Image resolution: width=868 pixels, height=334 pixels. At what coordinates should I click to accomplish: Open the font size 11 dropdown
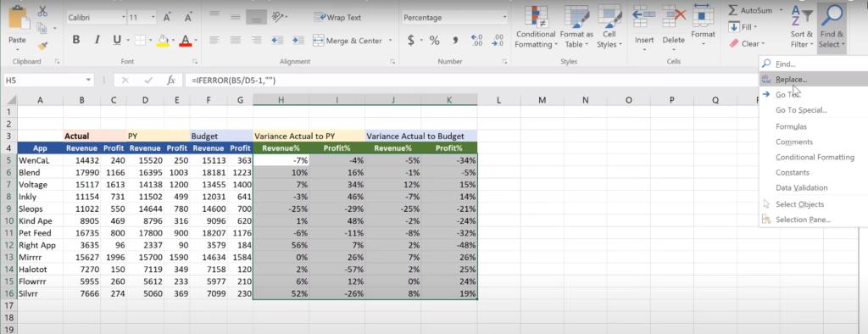point(153,18)
